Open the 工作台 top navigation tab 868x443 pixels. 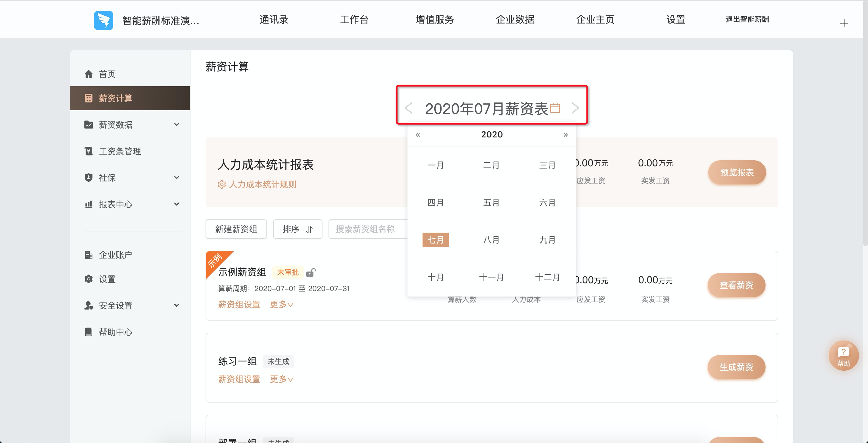pyautogui.click(x=354, y=20)
